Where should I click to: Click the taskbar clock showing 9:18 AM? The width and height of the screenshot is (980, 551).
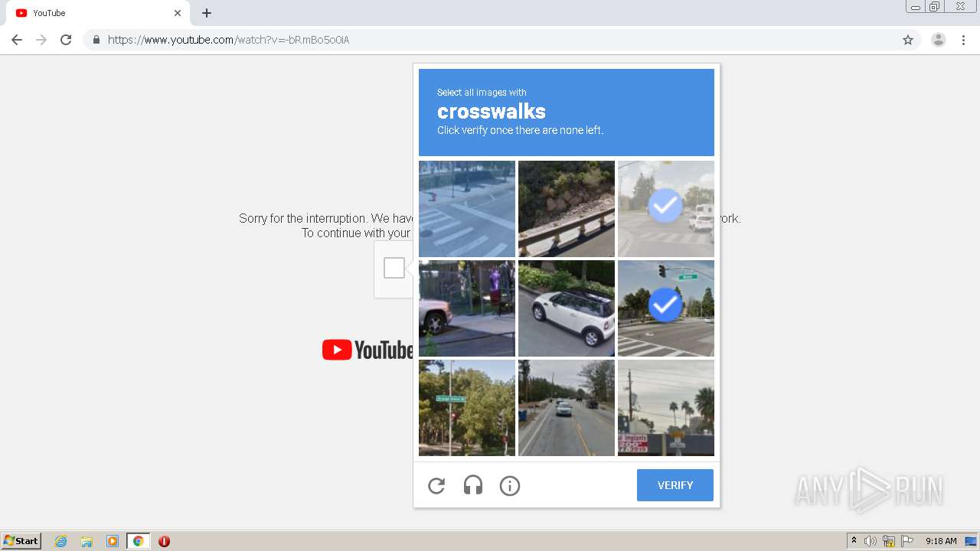(x=941, y=541)
